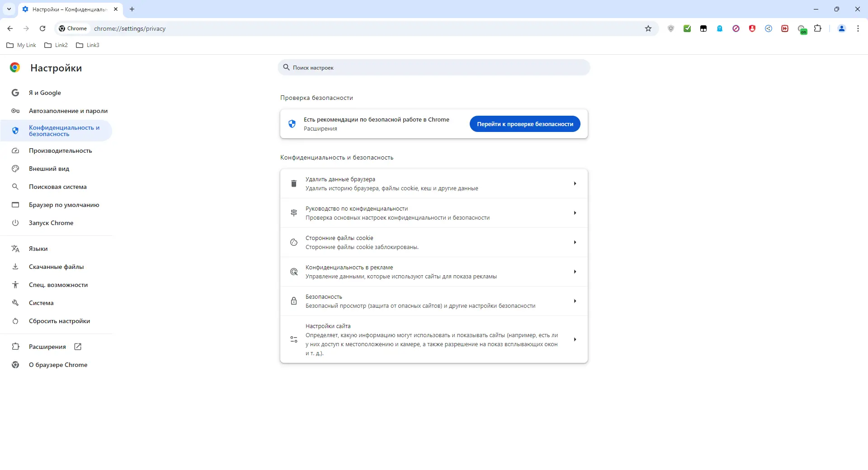Click the Ghostery ghost extension icon
Viewport: 868px width, 470px height.
(x=720, y=28)
